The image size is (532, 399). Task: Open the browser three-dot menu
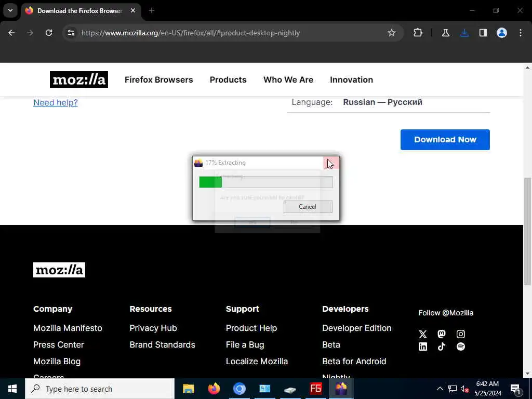[521, 33]
